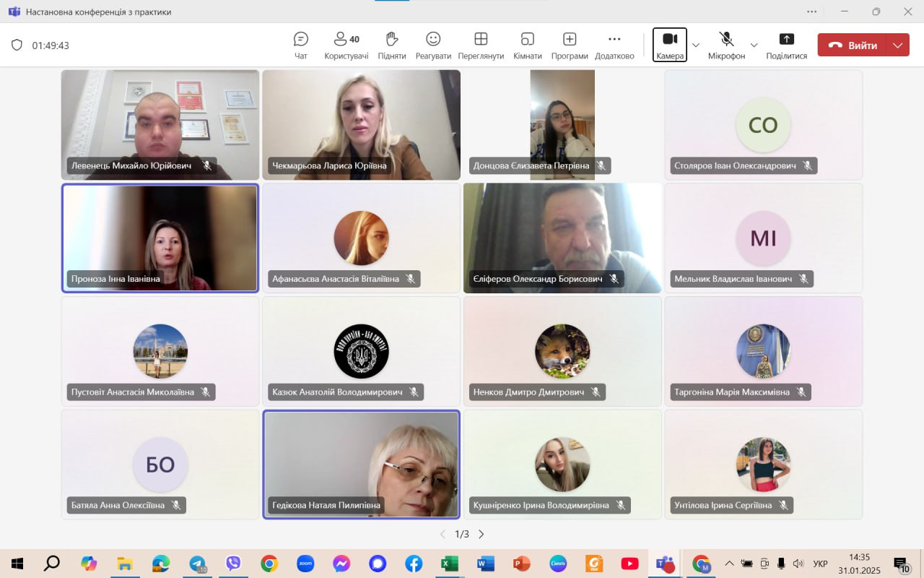The width and height of the screenshot is (924, 578).
Task: Share screen with Поділитися
Action: coord(787,46)
